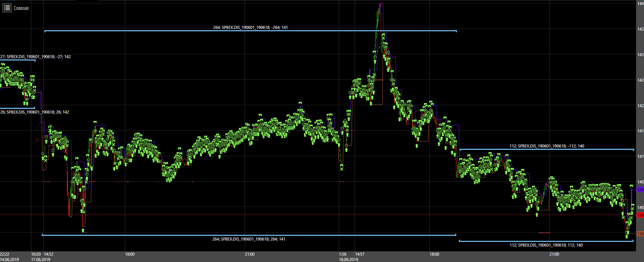This screenshot has width=644, height=262.
Task: Click the 1:56 time axis label
Action: click(343, 254)
